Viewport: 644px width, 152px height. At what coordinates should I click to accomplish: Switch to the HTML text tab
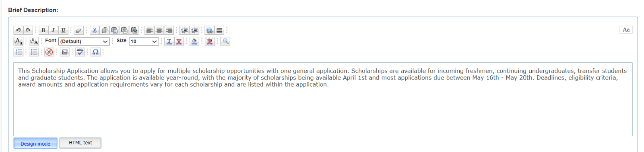coord(80,143)
